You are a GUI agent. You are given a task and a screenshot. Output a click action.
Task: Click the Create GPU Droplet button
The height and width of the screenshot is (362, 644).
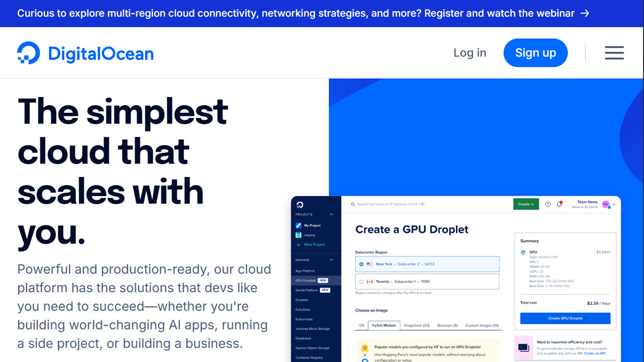coord(565,318)
